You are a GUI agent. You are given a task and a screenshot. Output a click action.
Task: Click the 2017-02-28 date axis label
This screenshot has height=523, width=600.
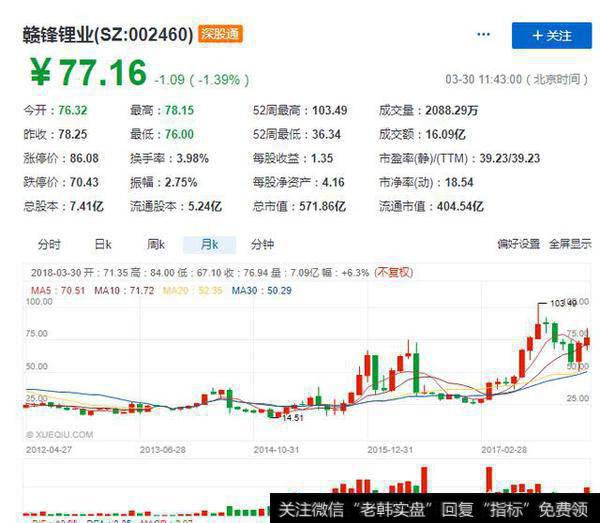pos(504,450)
